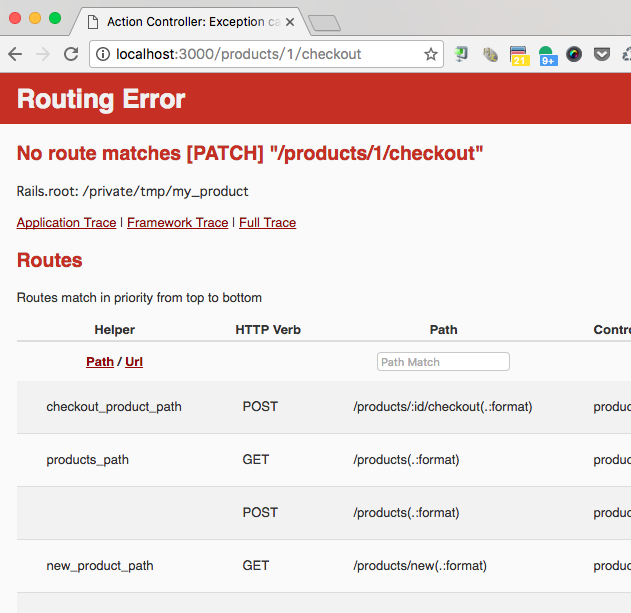Screen dimensions: 631x613
Task: Click the address bar URL
Action: (238, 54)
